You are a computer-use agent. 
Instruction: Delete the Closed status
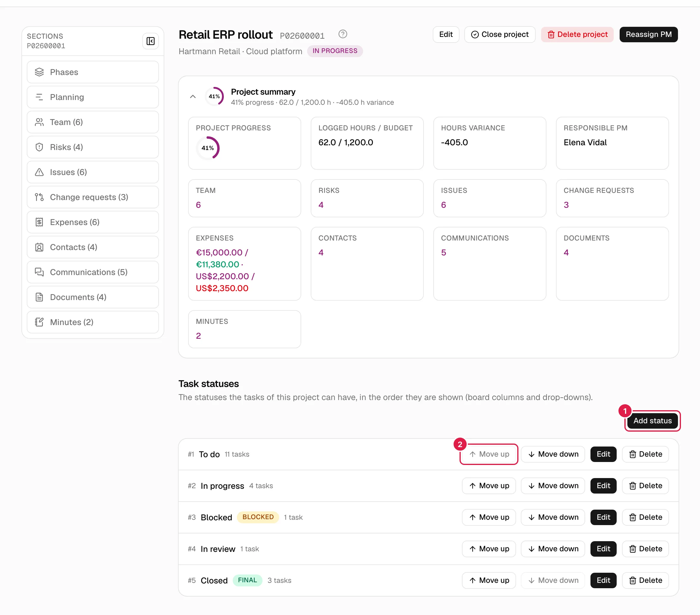pos(646,580)
